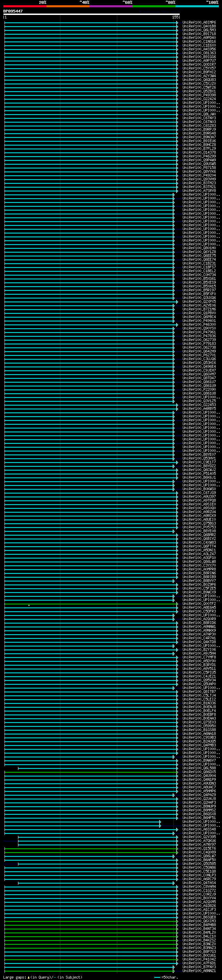Screen dimensions: 222x980
Task: Click the gap triangle in Large gaps legend
Action: [x=28, y=977]
